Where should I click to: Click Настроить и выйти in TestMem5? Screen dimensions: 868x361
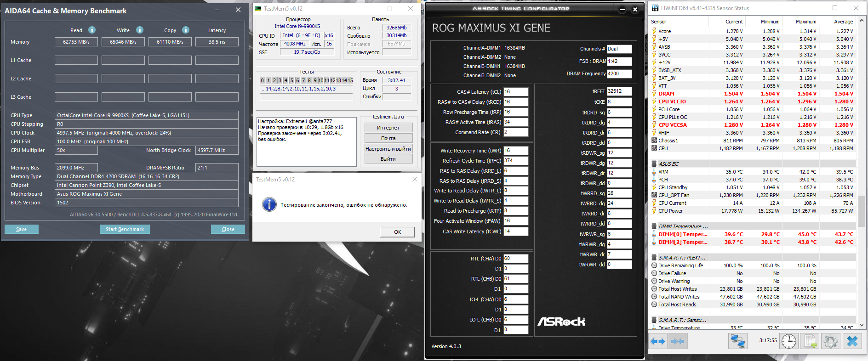click(388, 149)
